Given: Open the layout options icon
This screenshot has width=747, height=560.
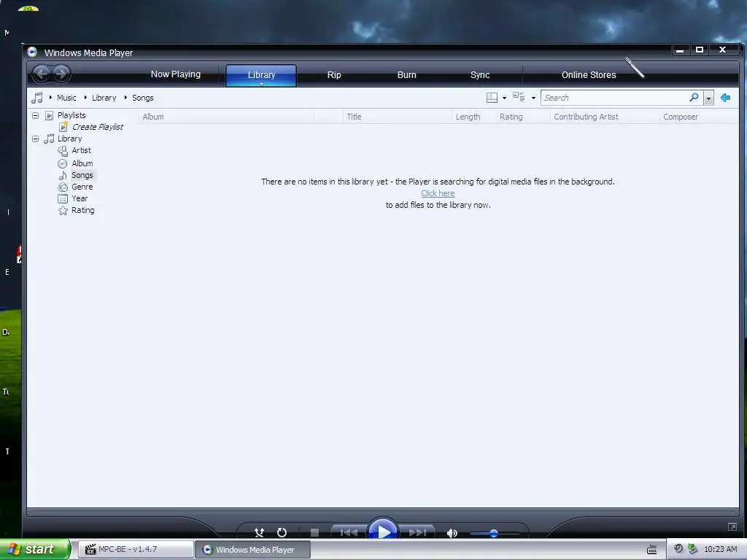Looking at the screenshot, I should coord(492,98).
